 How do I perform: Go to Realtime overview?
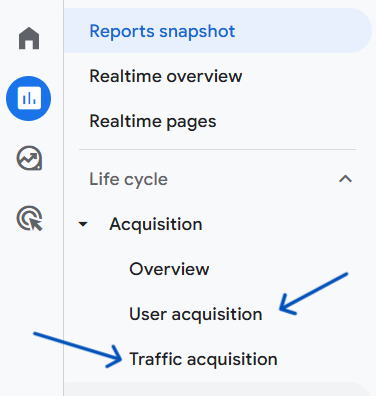166,76
